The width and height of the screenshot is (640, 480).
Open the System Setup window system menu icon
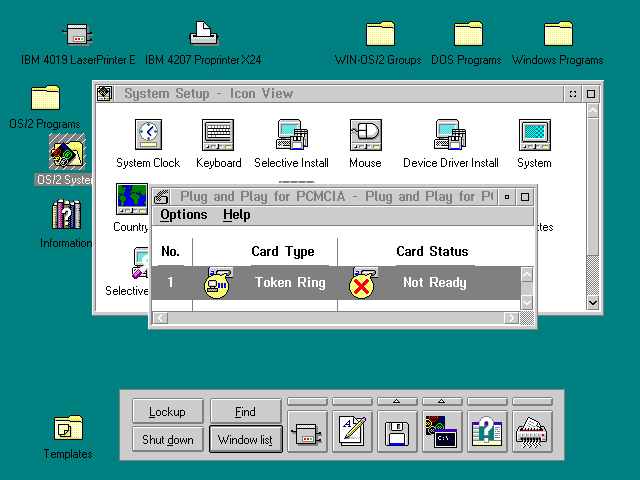tap(104, 93)
